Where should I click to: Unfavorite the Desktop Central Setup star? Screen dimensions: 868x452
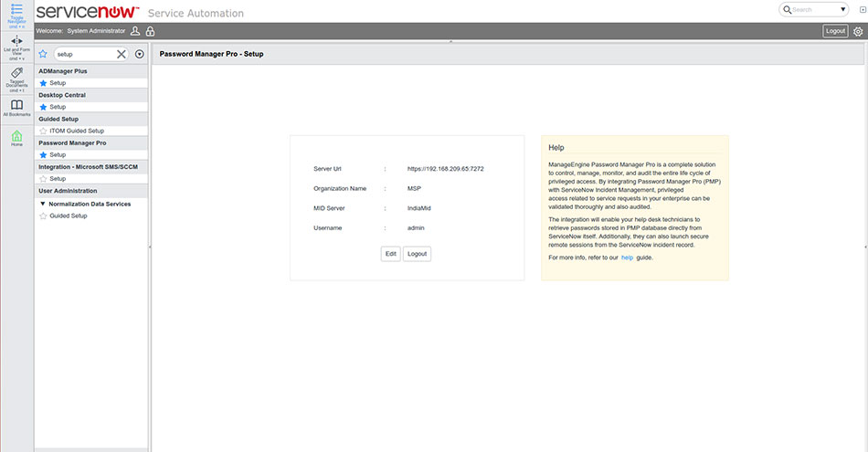[x=43, y=107]
